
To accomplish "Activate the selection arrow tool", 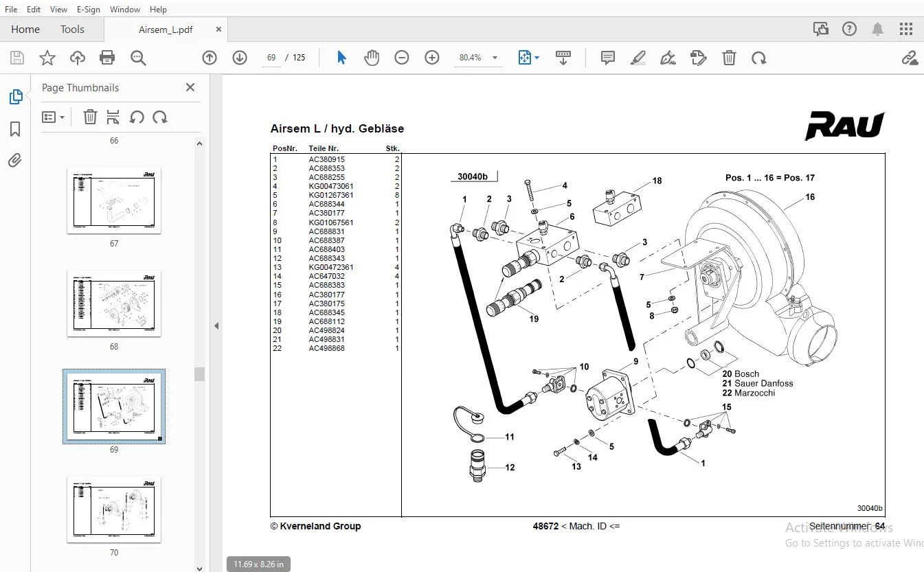I will 341,58.
